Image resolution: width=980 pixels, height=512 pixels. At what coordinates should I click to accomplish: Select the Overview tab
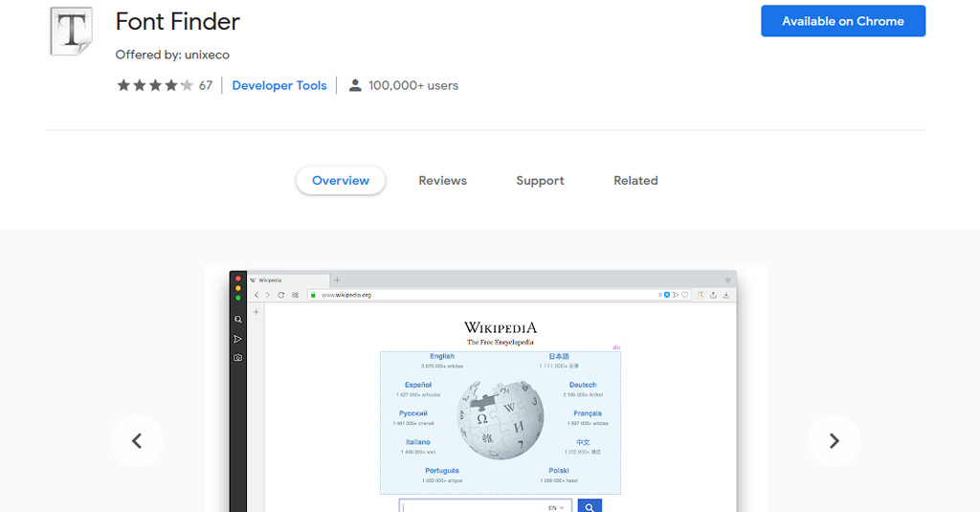pos(341,180)
